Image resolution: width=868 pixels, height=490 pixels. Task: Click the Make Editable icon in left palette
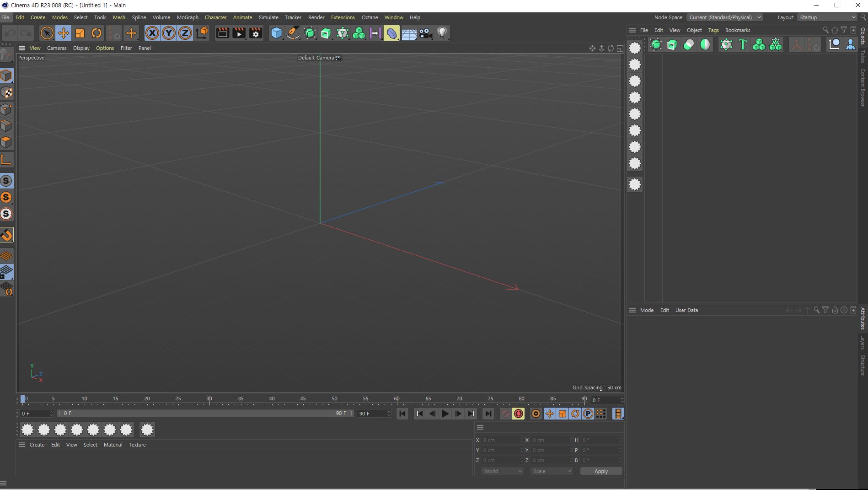[6, 55]
